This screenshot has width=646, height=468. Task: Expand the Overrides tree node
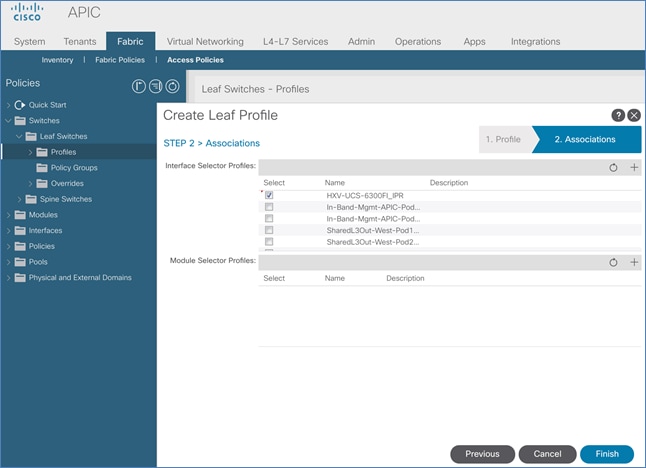[x=30, y=183]
